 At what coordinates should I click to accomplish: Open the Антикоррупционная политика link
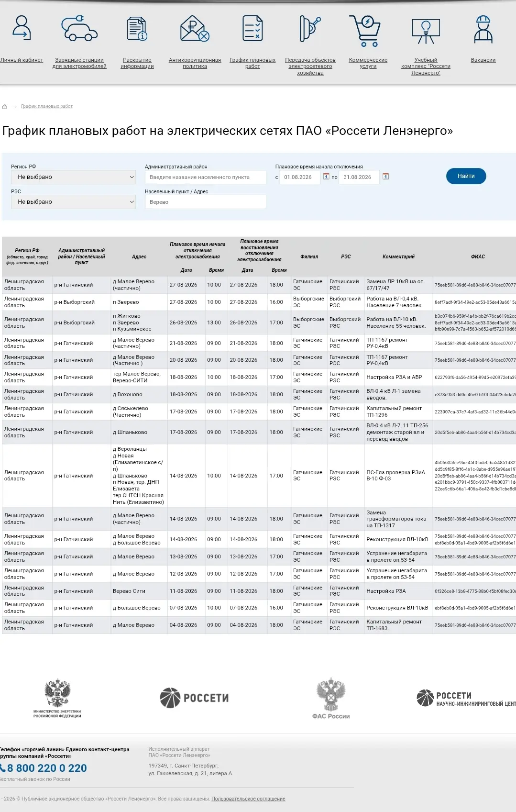(x=195, y=63)
